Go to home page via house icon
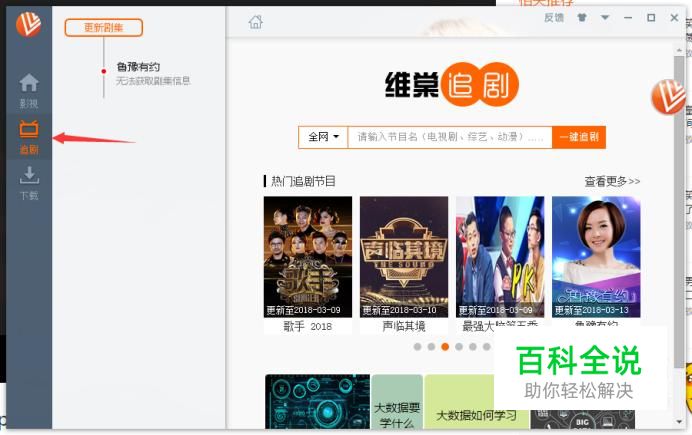The image size is (692, 435). (x=256, y=22)
